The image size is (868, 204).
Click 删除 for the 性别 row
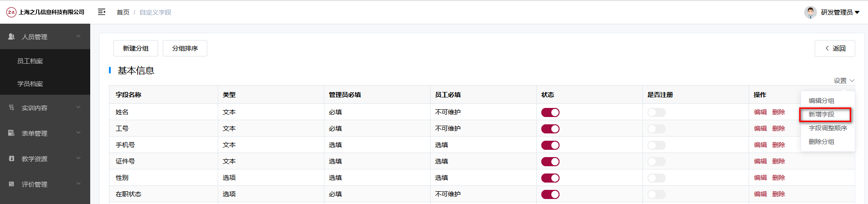point(779,178)
